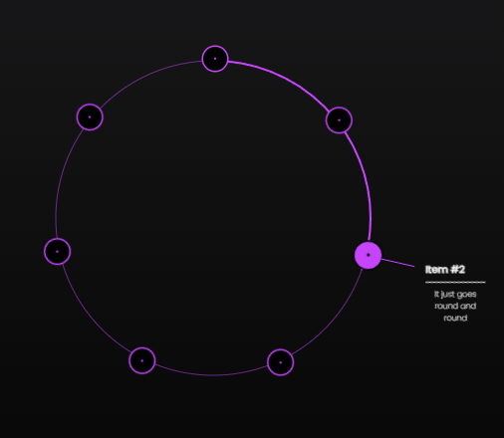This screenshot has height=438, width=504.
Task: Click the word "round" on the last description line
Action: point(455,318)
